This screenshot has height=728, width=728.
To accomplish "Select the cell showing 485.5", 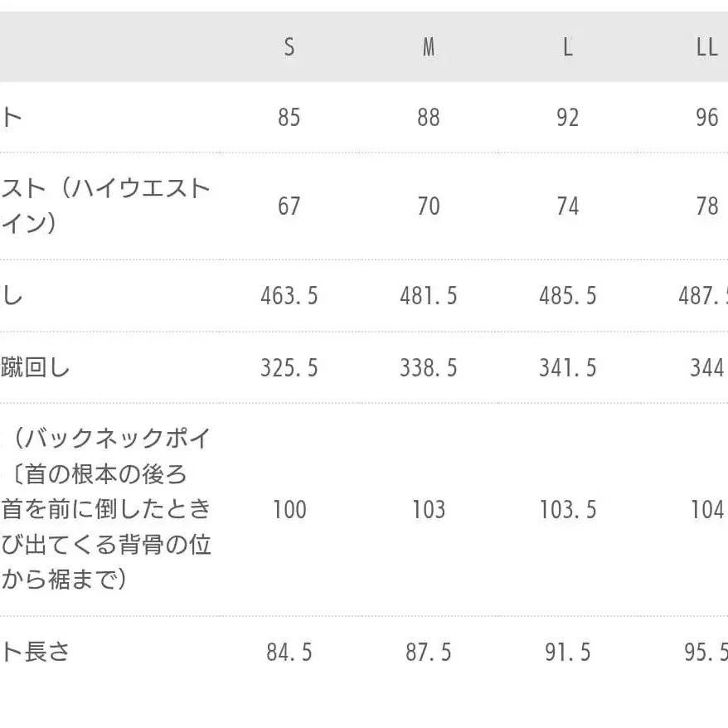I will (x=568, y=296).
